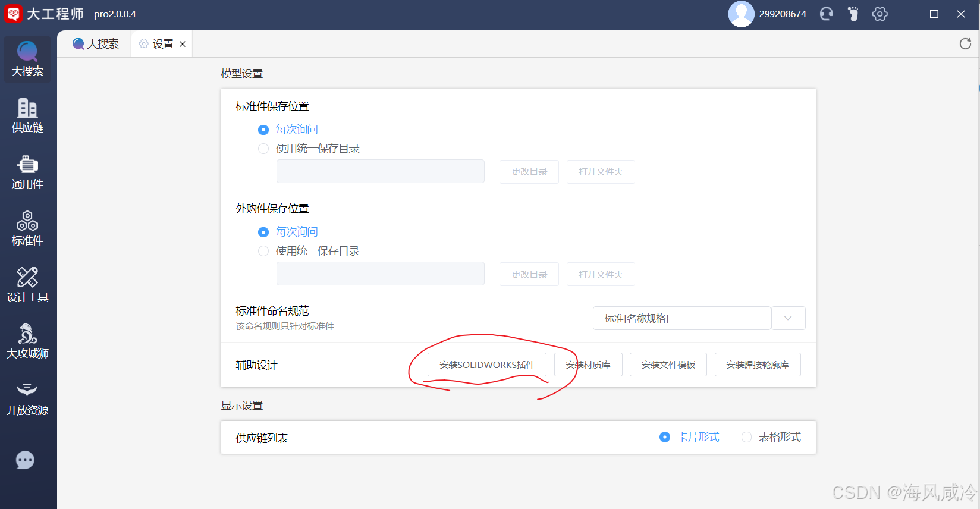Click 安装文件模板 button

coord(668,365)
